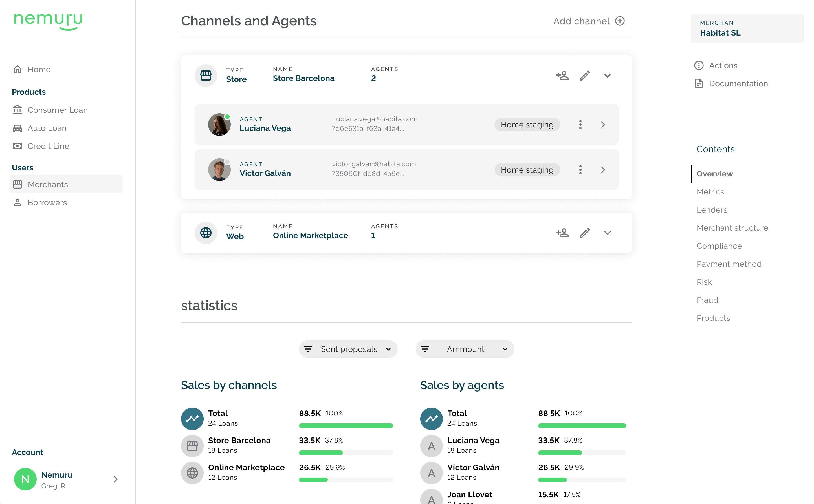Select Consumer Loan in Products menu
This screenshot has width=814, height=504.
(x=57, y=110)
